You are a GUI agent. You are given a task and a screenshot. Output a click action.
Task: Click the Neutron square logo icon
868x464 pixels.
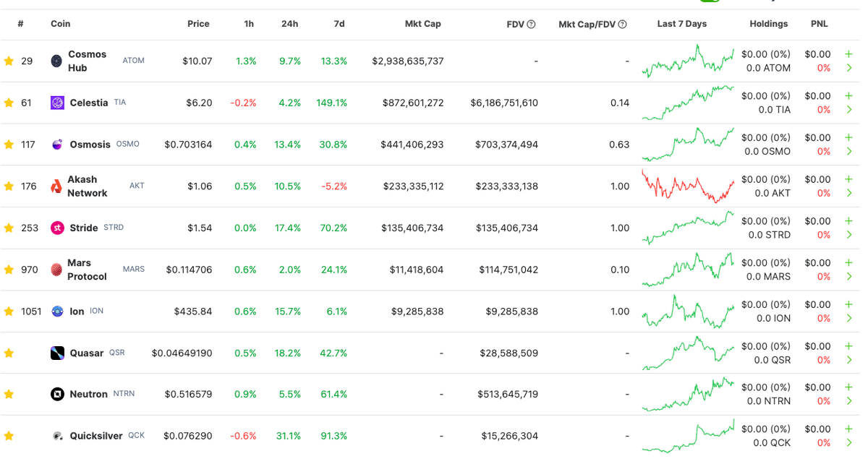57,395
